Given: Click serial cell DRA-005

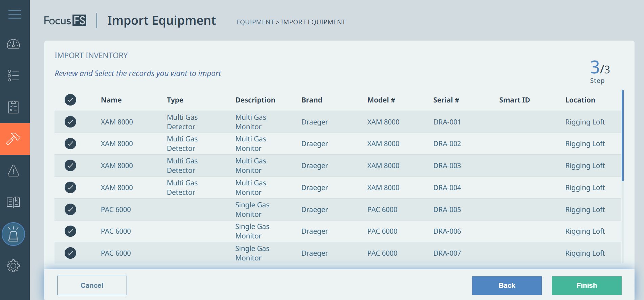Looking at the screenshot, I should click(x=447, y=210).
